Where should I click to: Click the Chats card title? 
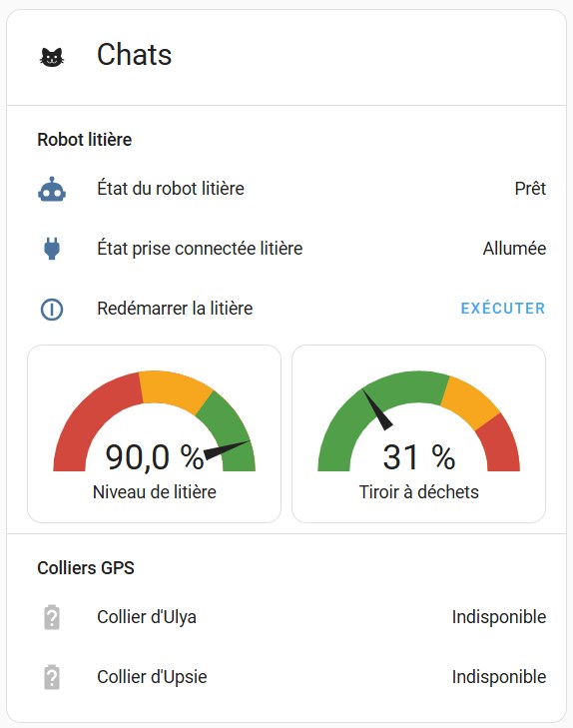point(134,54)
